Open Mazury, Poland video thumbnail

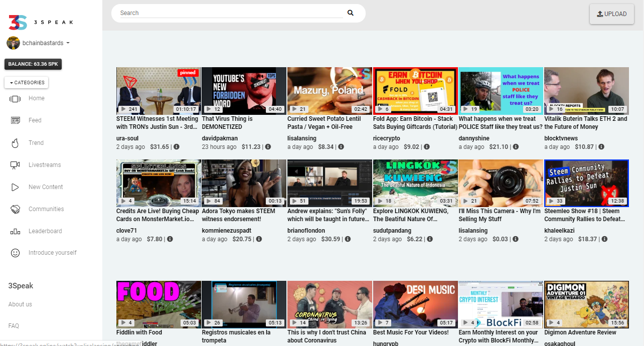point(330,91)
